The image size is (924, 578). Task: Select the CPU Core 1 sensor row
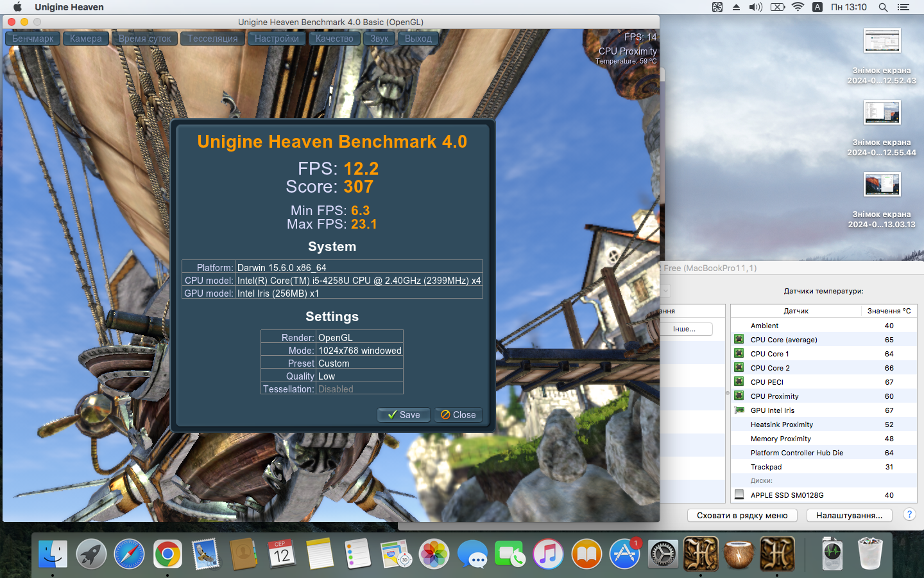tap(823, 354)
